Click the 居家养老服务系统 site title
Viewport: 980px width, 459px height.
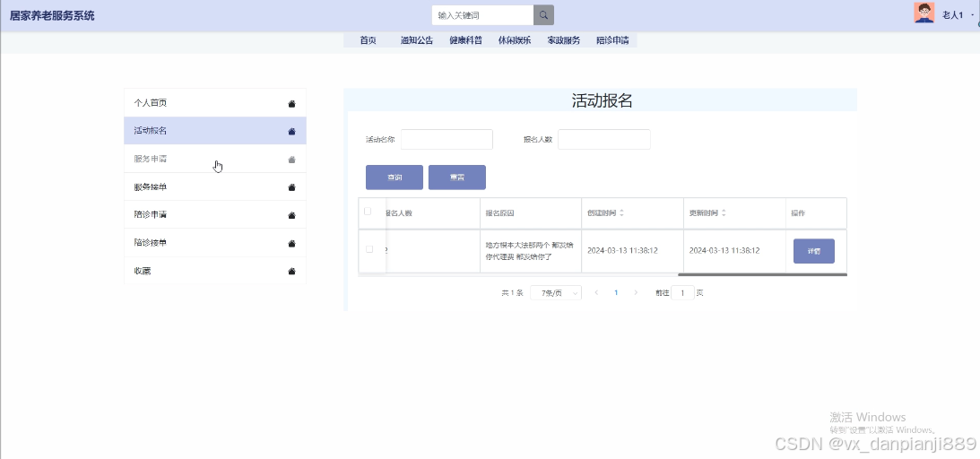[x=52, y=15]
